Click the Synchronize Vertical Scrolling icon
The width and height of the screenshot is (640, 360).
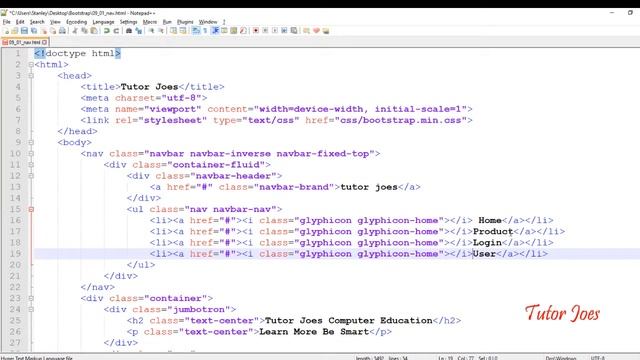[x=173, y=31]
